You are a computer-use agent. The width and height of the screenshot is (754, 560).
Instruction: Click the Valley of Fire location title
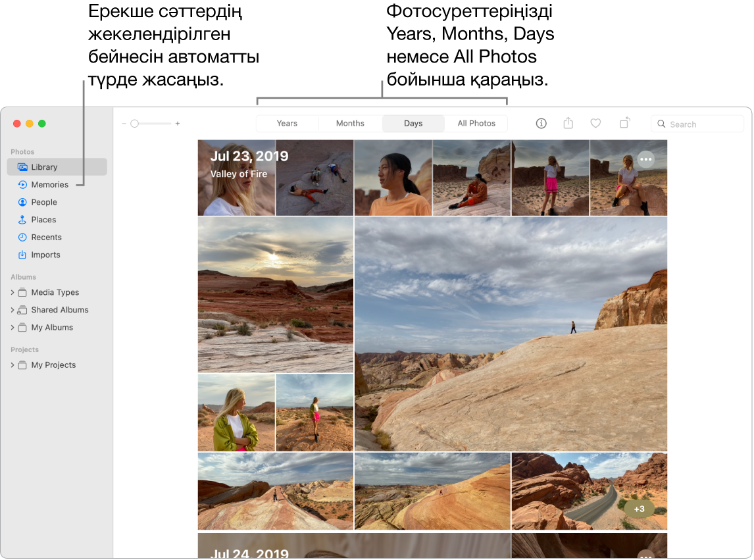point(239,174)
